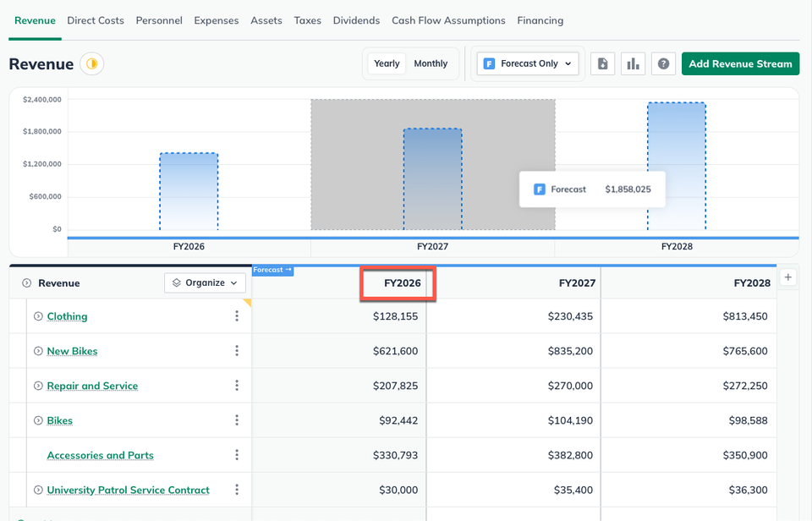Click the plus icon to add a column

coord(787,277)
